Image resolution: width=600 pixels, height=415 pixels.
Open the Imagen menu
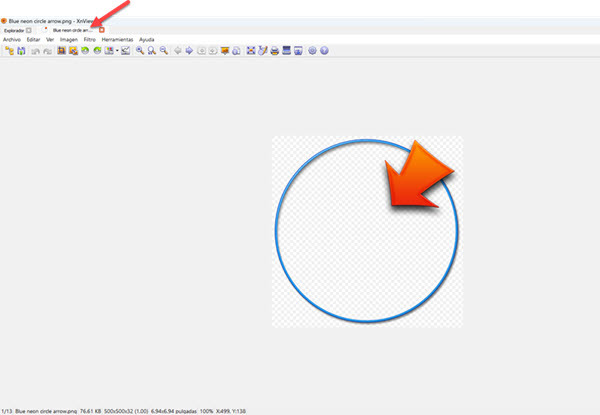click(x=69, y=39)
